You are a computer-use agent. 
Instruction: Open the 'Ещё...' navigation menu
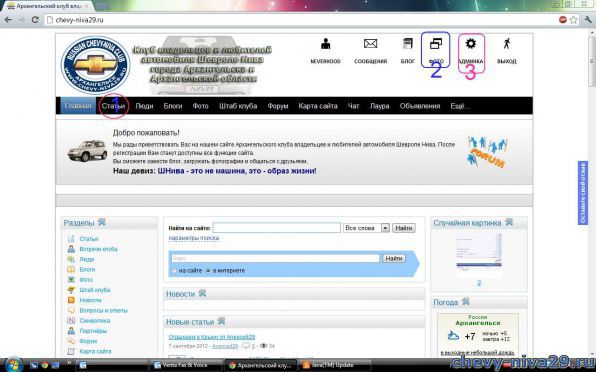pos(460,106)
